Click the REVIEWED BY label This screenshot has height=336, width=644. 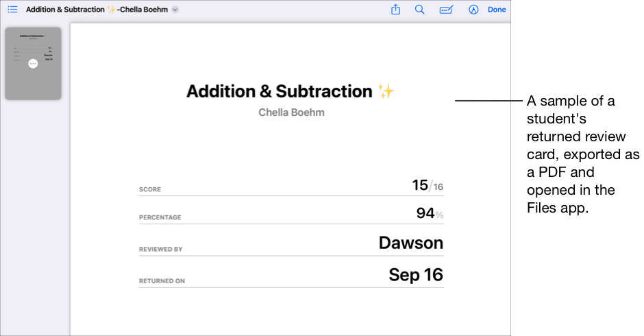click(161, 249)
